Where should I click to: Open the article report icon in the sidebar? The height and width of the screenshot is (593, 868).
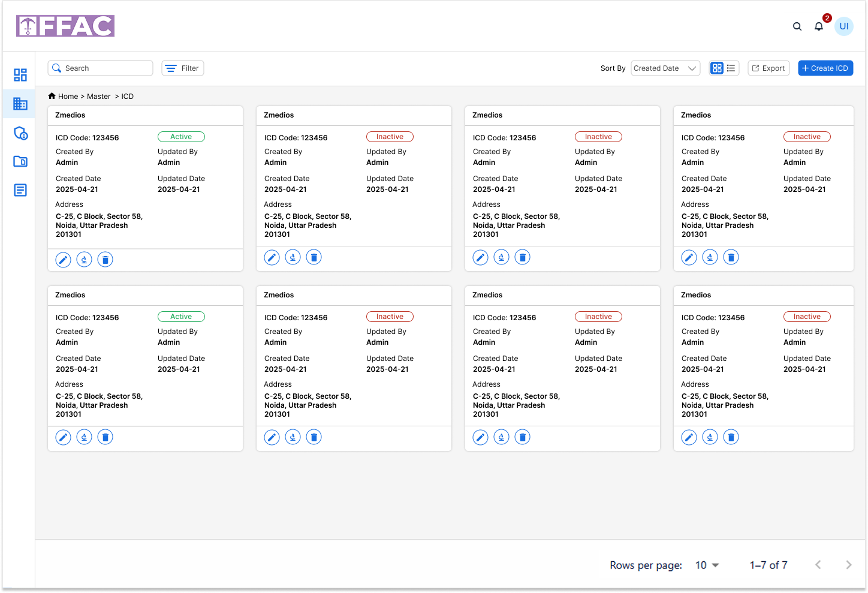(x=20, y=190)
